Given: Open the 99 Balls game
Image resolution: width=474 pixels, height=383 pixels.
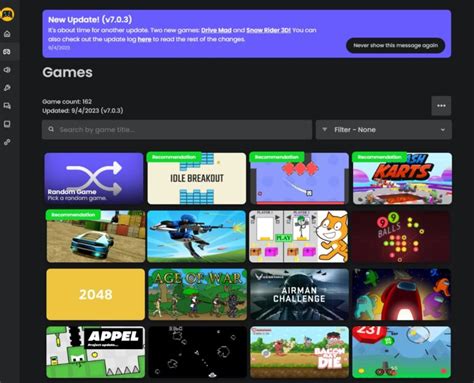Looking at the screenshot, I should pos(401,236).
